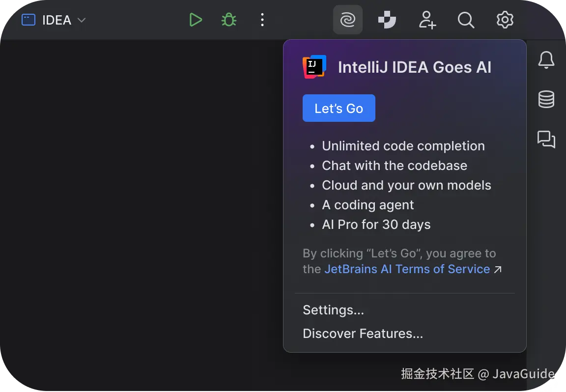Open the three-dot More Actions menu
This screenshot has height=392, width=566.
pyautogui.click(x=262, y=20)
